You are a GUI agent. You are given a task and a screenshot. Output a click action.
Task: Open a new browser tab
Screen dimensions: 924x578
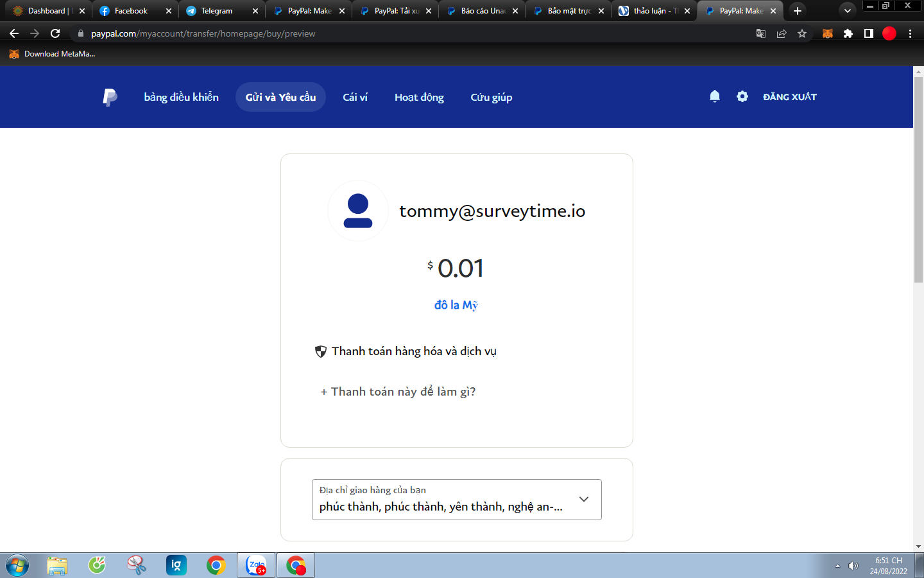click(798, 11)
